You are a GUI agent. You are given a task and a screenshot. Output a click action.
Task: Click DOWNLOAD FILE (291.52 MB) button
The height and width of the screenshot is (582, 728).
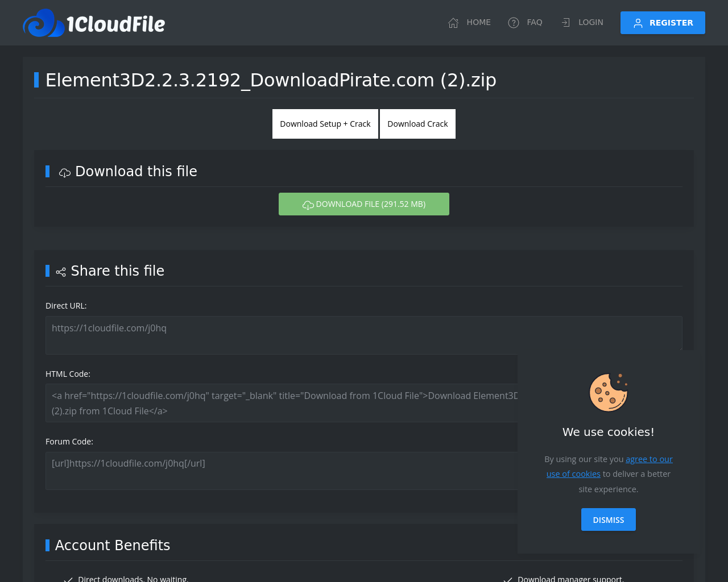pos(364,204)
